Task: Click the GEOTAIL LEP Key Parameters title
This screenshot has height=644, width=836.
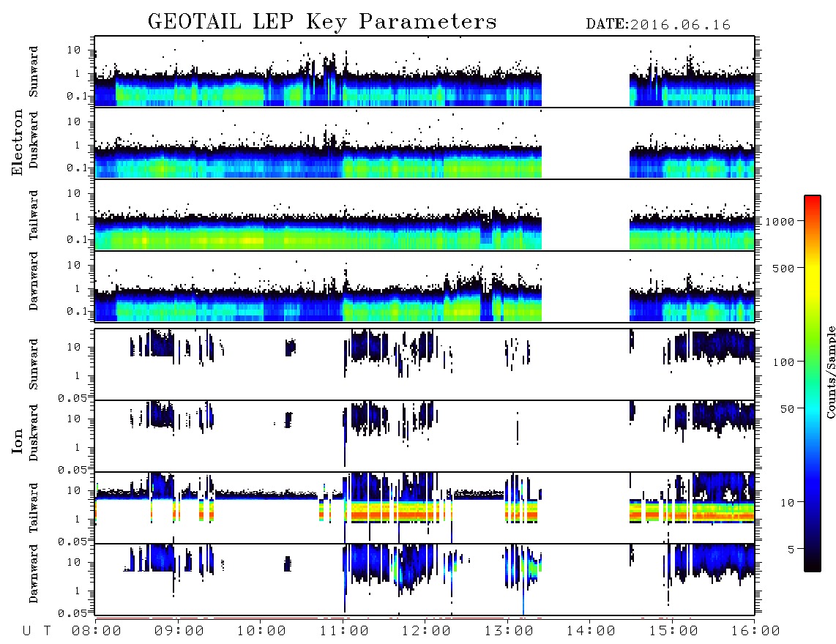Action: pyautogui.click(x=322, y=23)
